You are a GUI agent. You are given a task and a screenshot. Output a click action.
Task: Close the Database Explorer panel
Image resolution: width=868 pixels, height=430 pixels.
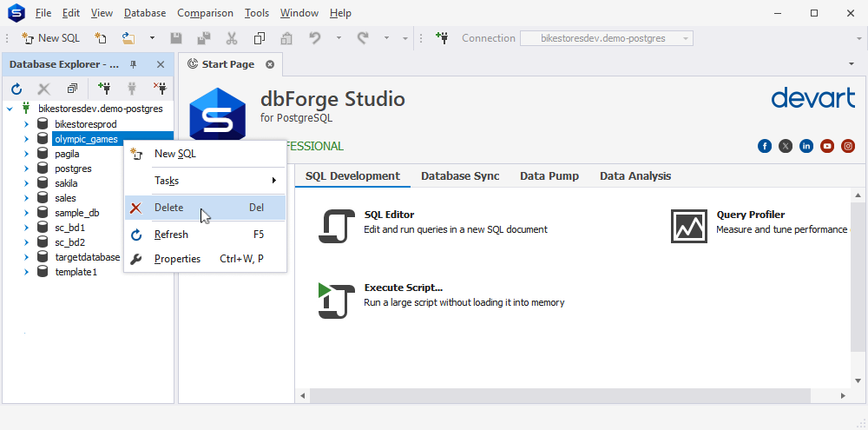pyautogui.click(x=161, y=64)
